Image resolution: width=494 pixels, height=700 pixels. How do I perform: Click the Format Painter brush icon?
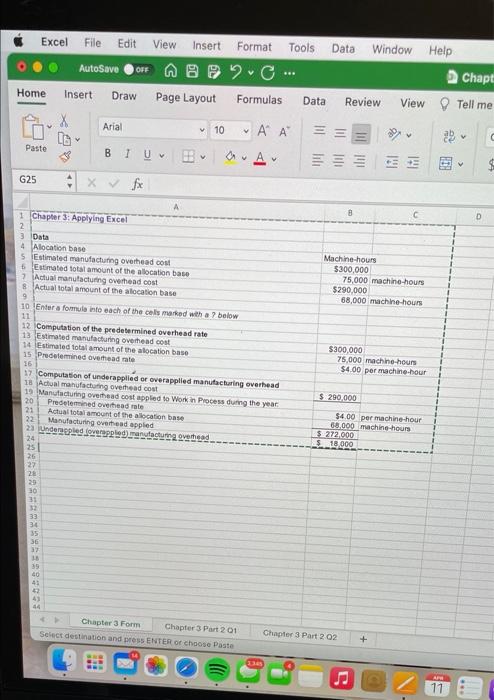point(65,156)
